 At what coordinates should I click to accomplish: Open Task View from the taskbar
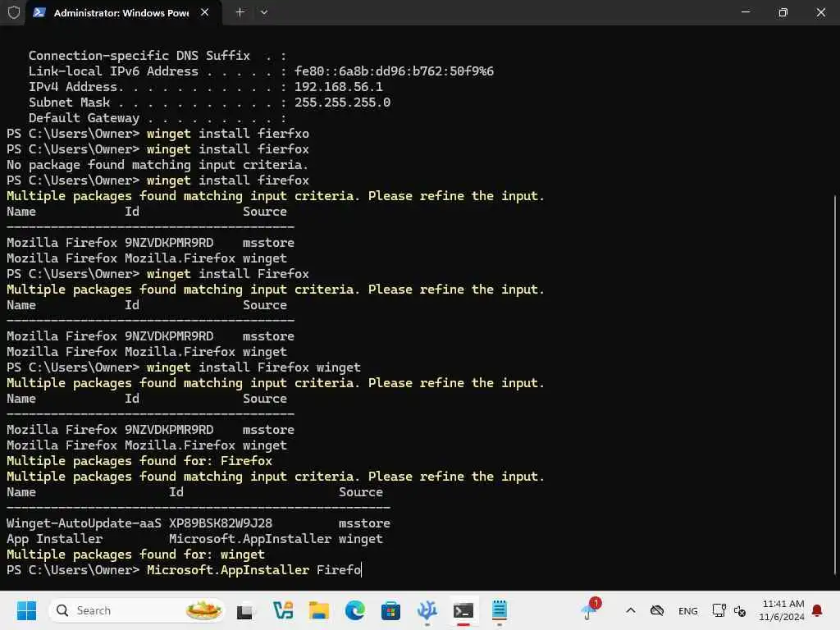click(x=244, y=610)
